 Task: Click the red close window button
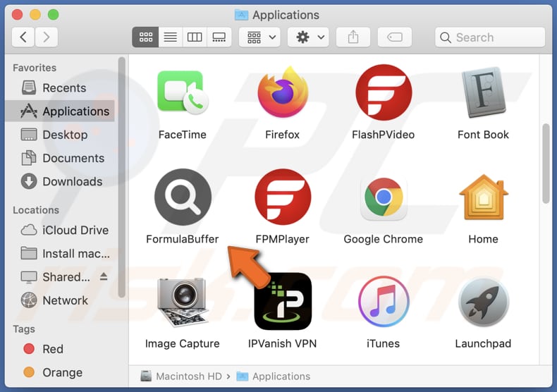tap(17, 15)
